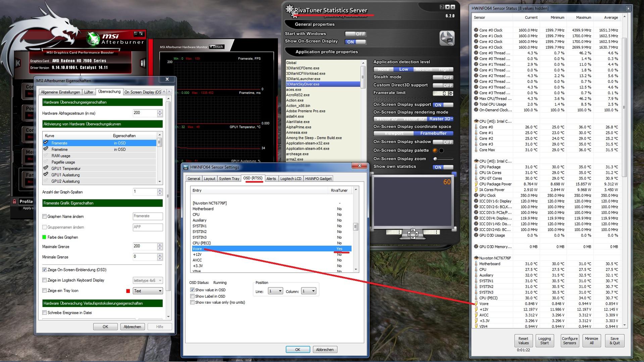Click the HWiNFO64 Sensor Settings title bar icon

click(186, 167)
